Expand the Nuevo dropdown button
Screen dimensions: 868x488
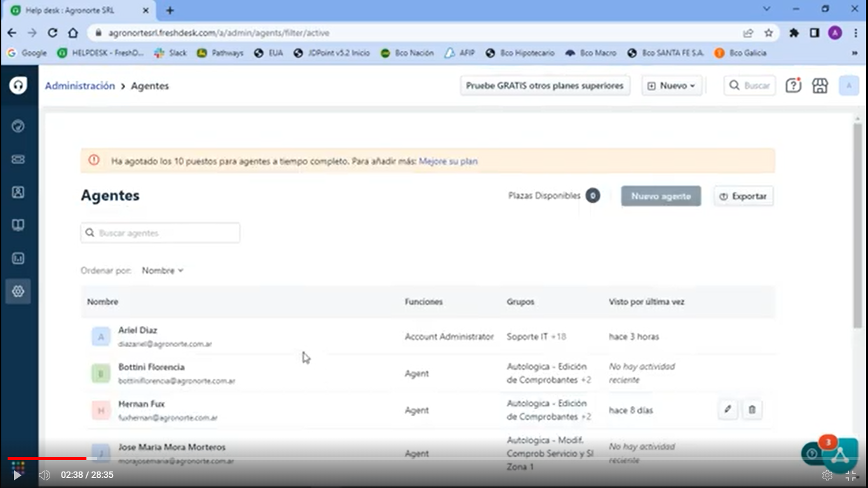pos(672,86)
